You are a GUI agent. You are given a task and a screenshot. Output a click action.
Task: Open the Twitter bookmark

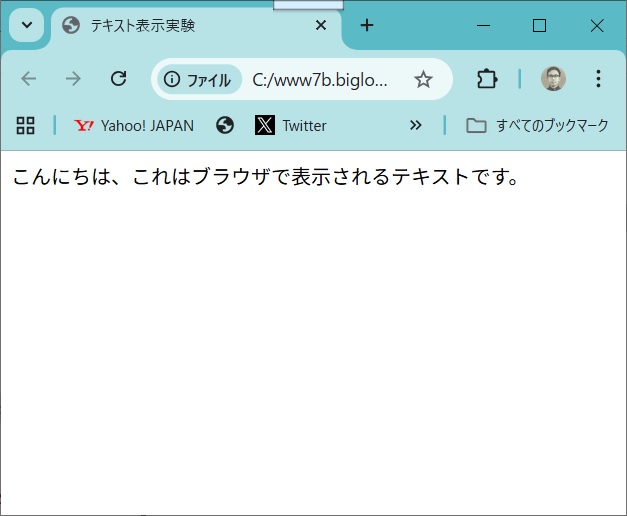291,126
